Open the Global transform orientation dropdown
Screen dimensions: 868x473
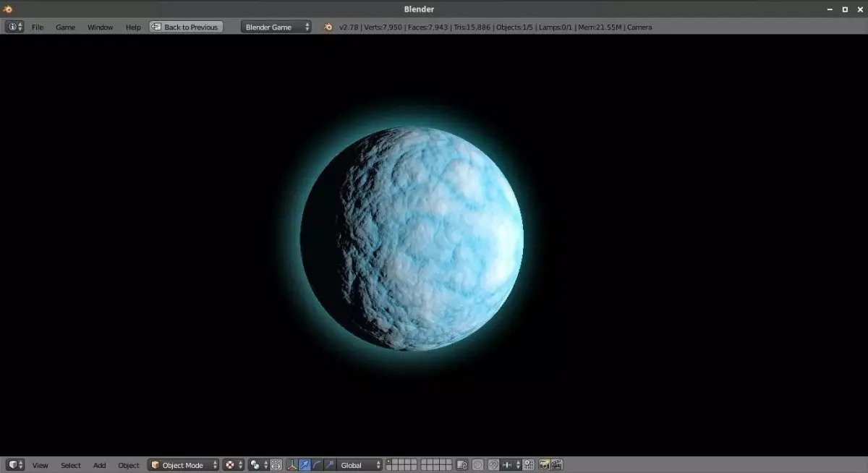[x=359, y=465]
